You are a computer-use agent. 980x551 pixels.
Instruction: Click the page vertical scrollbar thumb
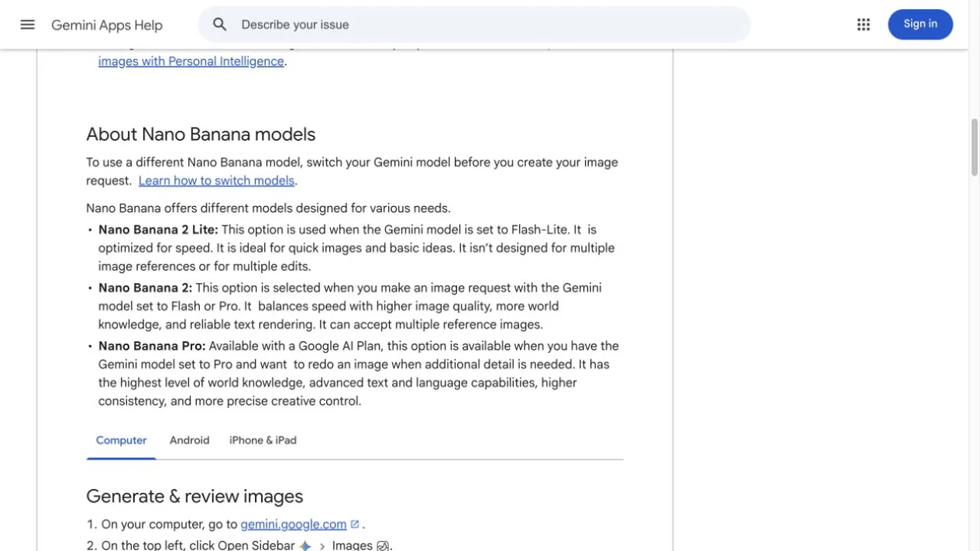click(x=975, y=148)
